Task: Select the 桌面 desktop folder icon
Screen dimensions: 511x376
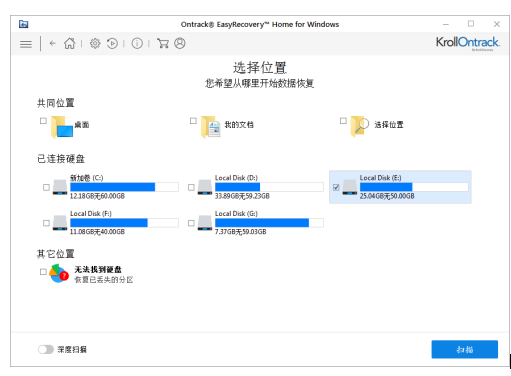Action: point(62,127)
